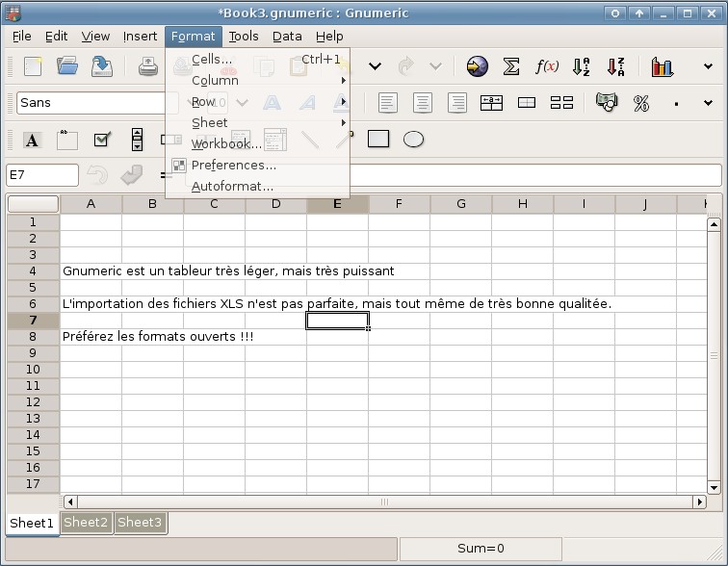The height and width of the screenshot is (566, 728).
Task: Click vertical scrollbar down arrow
Action: point(714,488)
